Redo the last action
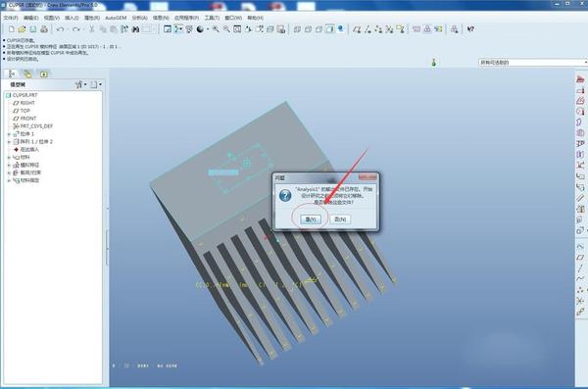The width and height of the screenshot is (588, 389). [76, 28]
